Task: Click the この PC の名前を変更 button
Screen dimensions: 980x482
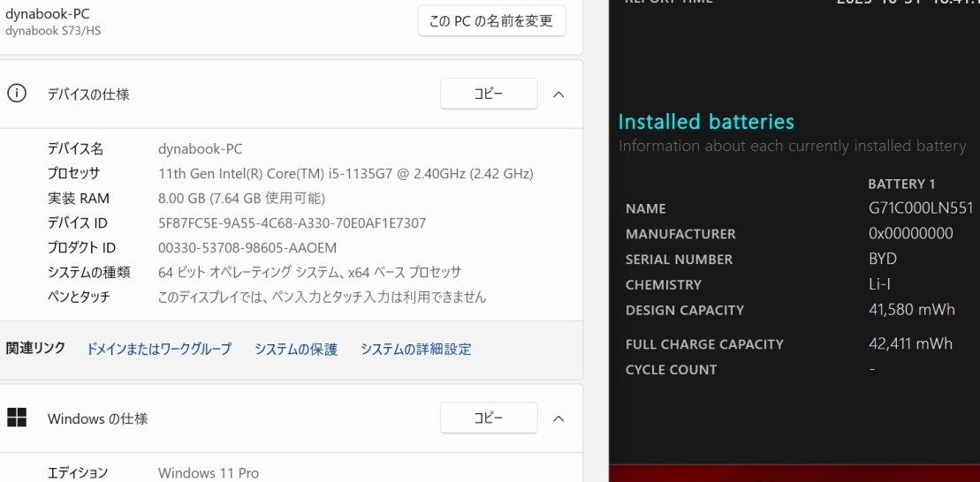Action: coord(492,21)
